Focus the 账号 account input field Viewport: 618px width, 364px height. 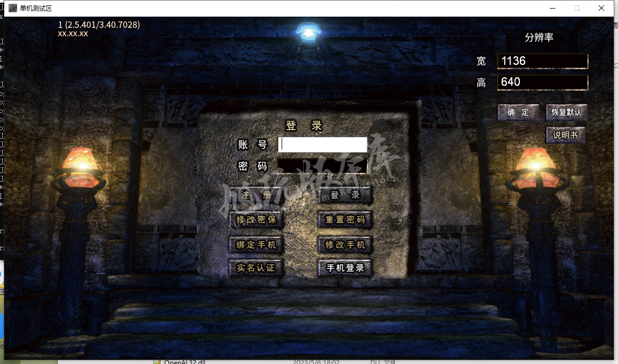click(x=323, y=145)
